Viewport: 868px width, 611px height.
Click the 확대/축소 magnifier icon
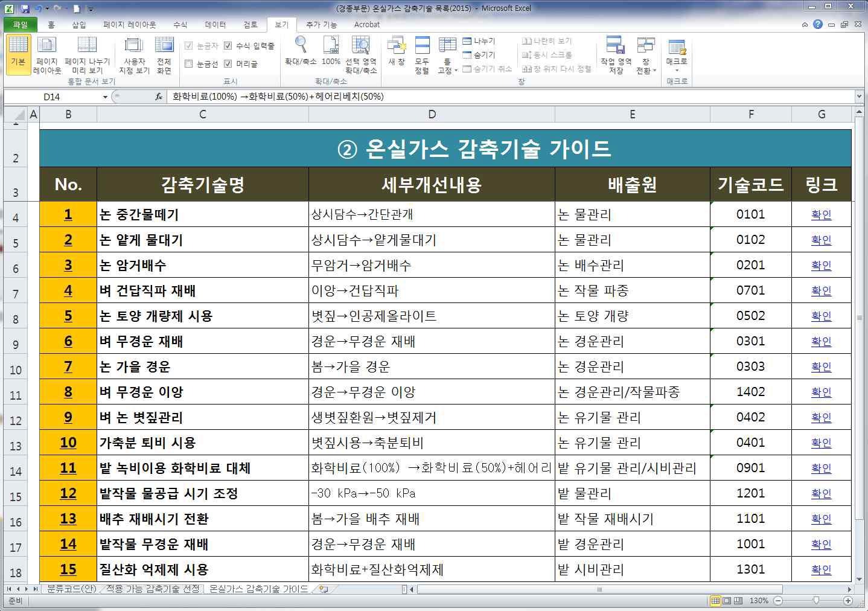(x=301, y=51)
